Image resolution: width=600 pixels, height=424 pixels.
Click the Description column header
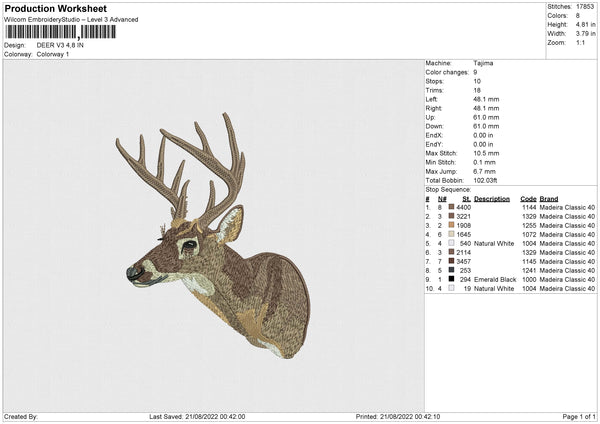[491, 198]
